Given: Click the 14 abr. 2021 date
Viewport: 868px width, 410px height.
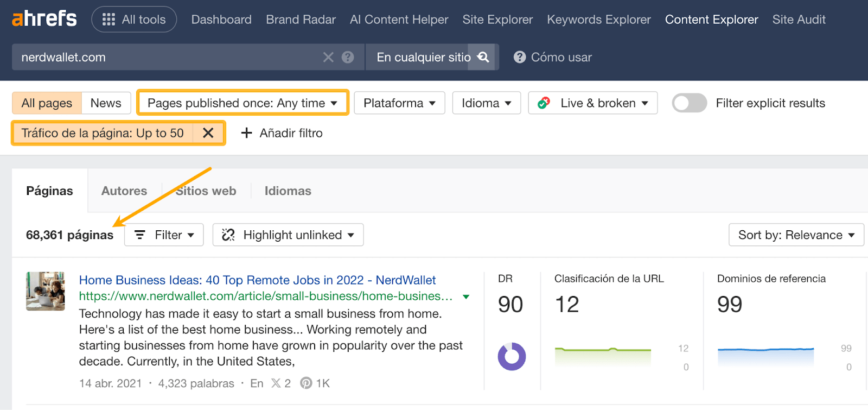Looking at the screenshot, I should pos(111,383).
